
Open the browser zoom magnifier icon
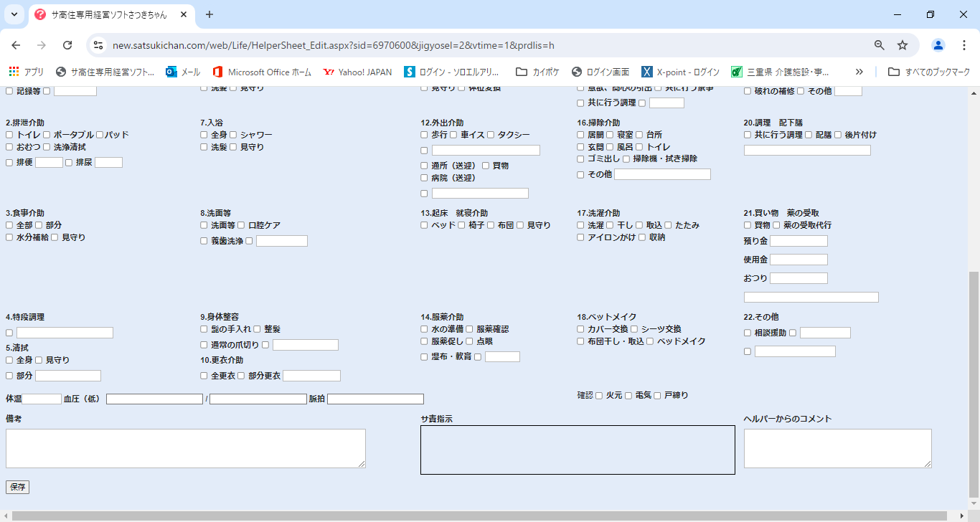(x=880, y=45)
